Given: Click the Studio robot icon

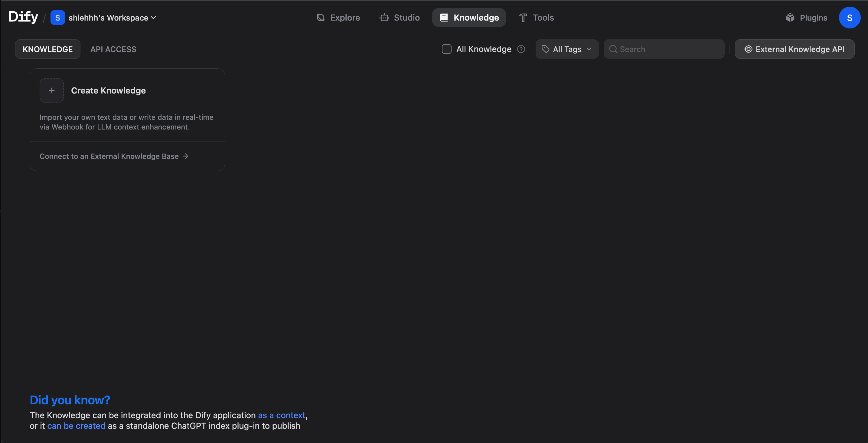Looking at the screenshot, I should pyautogui.click(x=384, y=18).
